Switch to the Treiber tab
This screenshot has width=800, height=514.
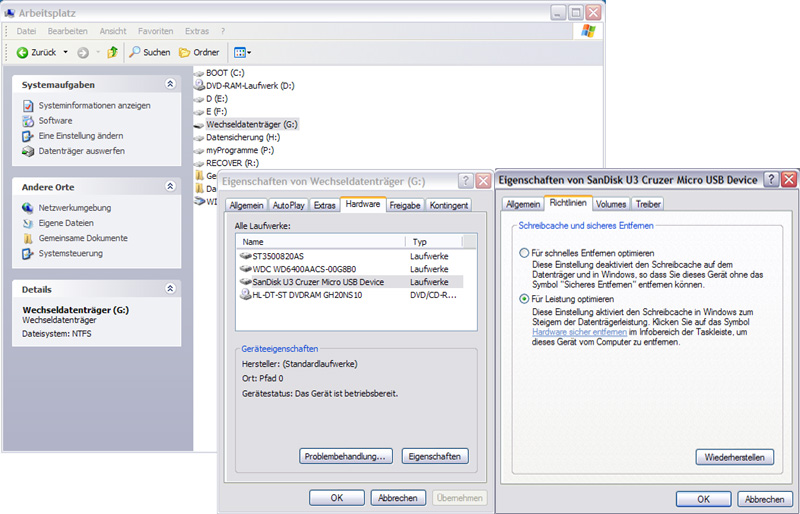[648, 204]
